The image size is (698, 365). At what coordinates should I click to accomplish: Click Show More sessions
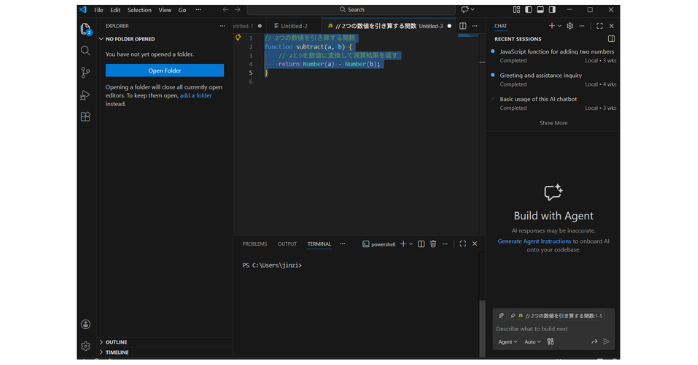point(553,123)
